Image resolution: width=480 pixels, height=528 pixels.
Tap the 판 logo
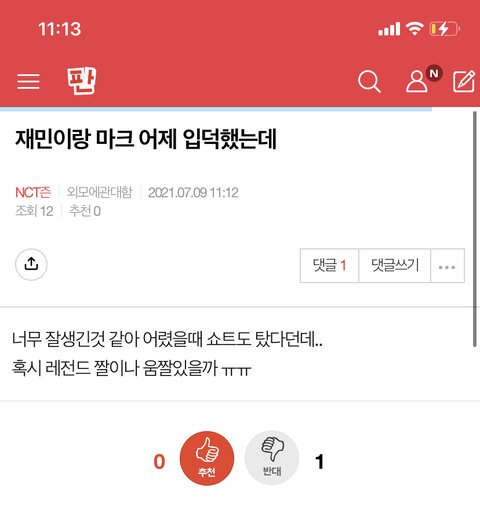pos(82,80)
